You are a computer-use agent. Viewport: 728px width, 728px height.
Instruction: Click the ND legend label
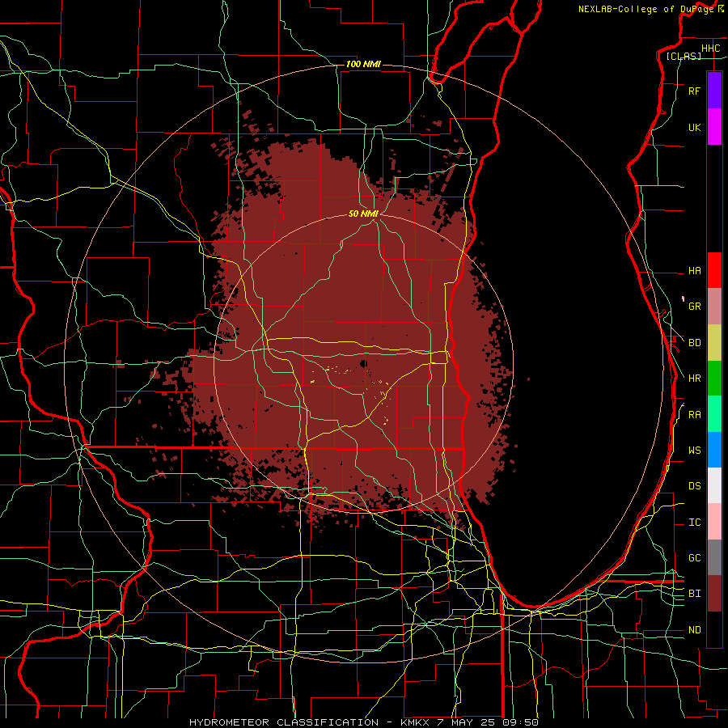[x=695, y=630]
